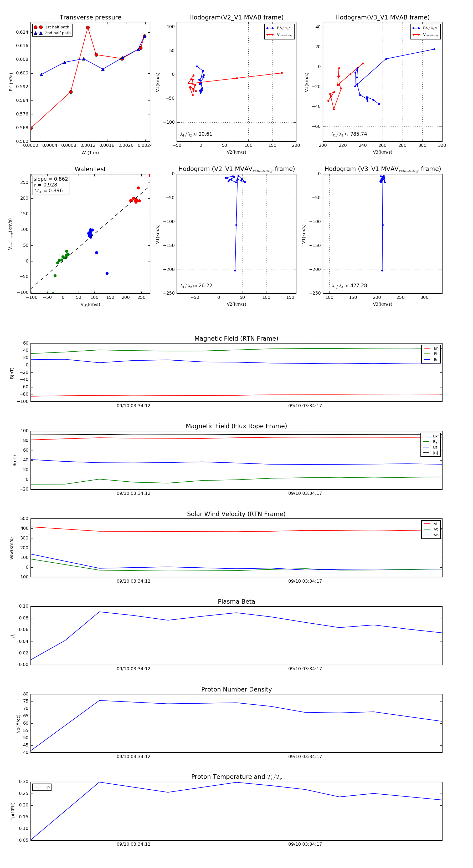Click 'Solar Wind Velocity (RTN Frame)' title
The height and width of the screenshot is (868, 473).
tap(236, 514)
